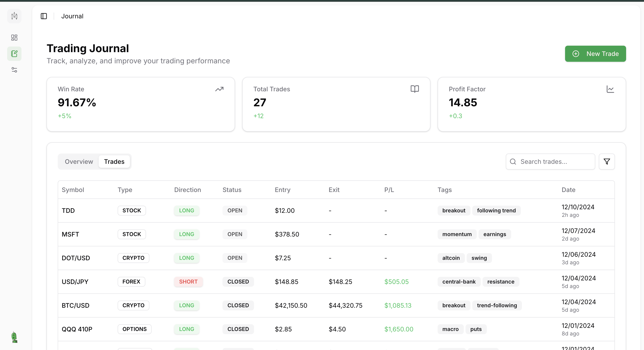Click the 'macro' tag
The height and width of the screenshot is (350, 644).
(x=451, y=329)
